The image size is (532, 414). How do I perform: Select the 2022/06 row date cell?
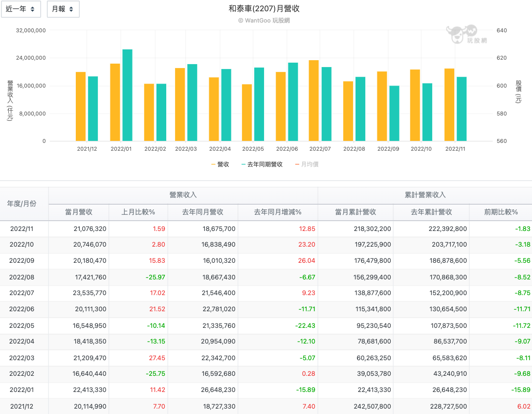pos(22,309)
